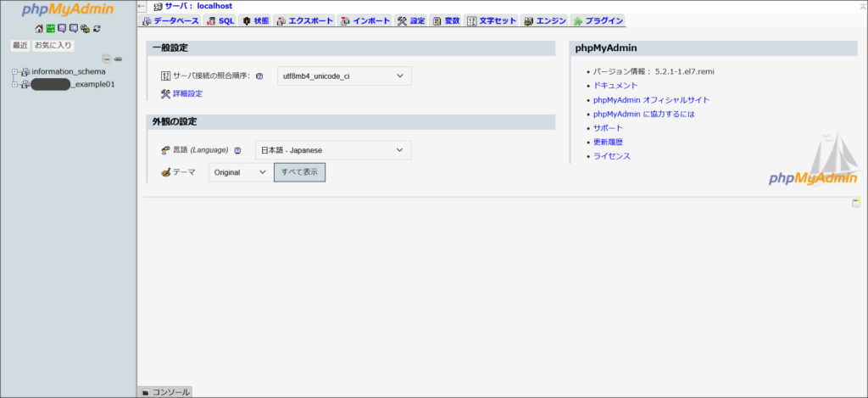Open the 詳細設定 link

pos(187,93)
